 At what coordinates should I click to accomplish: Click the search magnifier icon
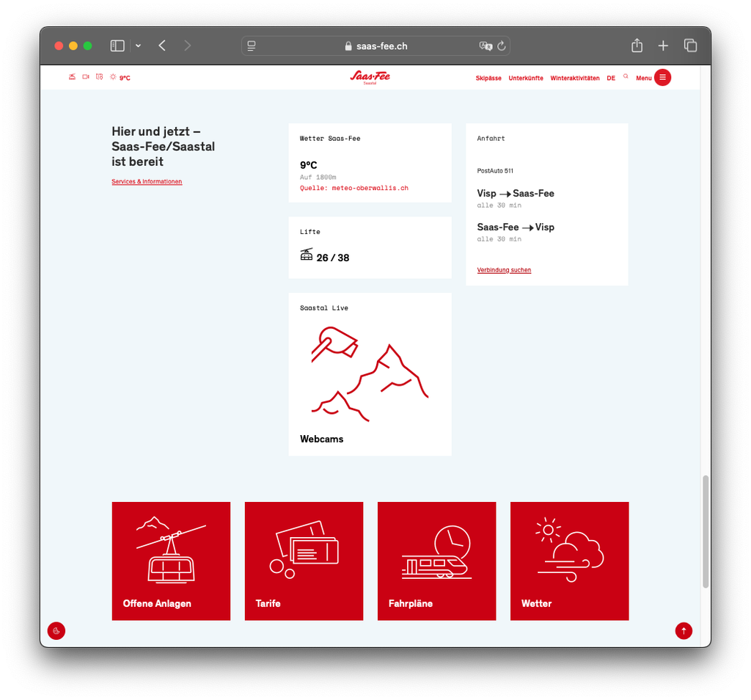[x=626, y=76]
